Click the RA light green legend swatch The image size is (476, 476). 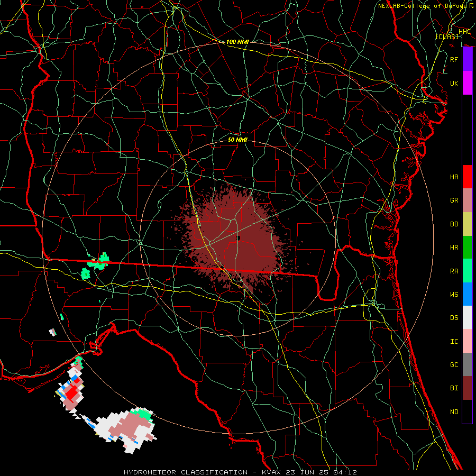pyautogui.click(x=467, y=271)
